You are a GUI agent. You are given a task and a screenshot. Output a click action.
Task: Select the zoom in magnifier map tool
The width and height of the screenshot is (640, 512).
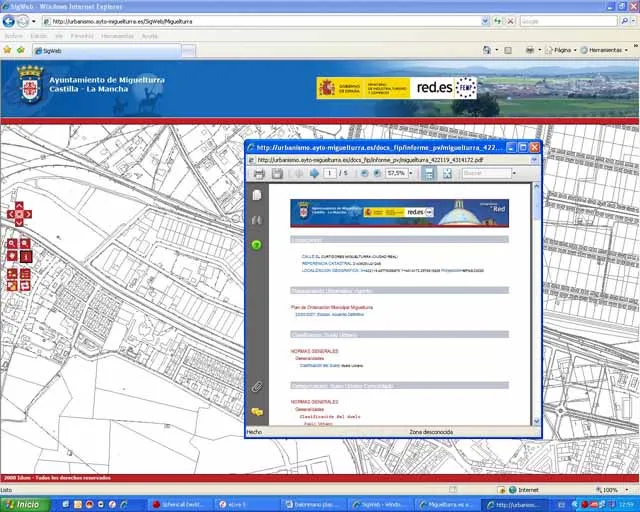pyautogui.click(x=12, y=244)
